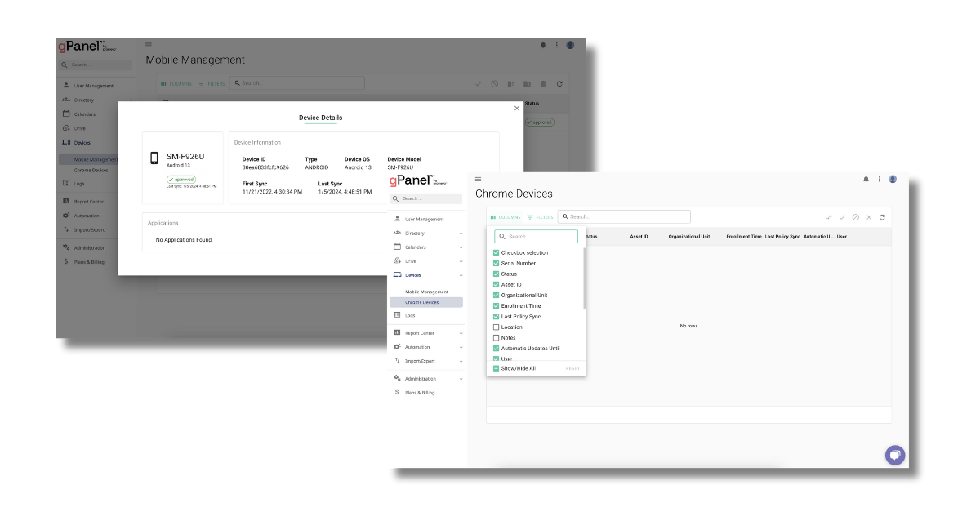Screen dimensions: 980x512
Task: Sort by Organizational Unit column header
Action: point(688,237)
